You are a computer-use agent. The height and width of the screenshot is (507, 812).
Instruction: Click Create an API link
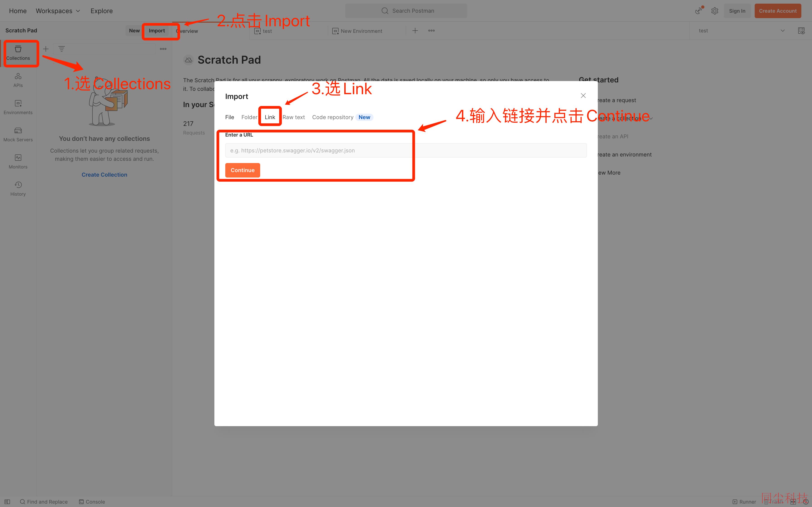pyautogui.click(x=613, y=137)
